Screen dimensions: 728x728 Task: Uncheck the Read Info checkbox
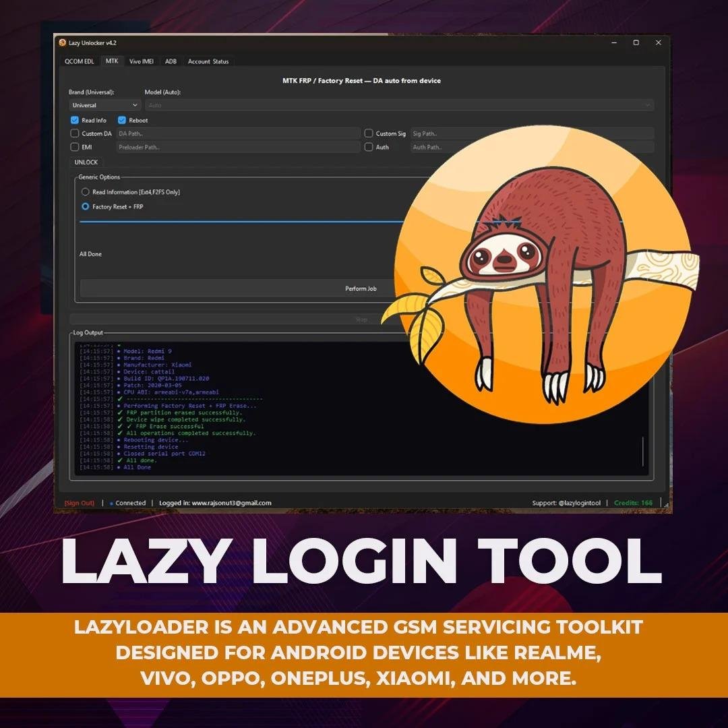click(74, 120)
